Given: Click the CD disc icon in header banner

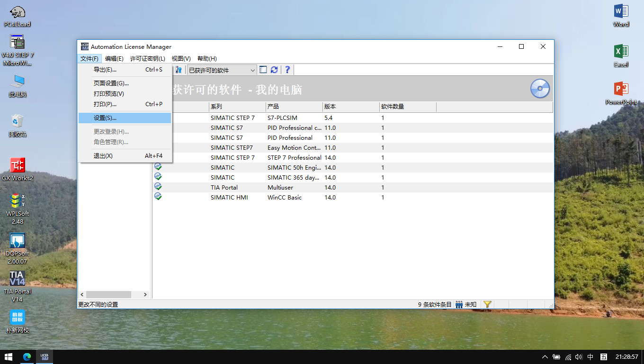Looking at the screenshot, I should click(x=539, y=89).
